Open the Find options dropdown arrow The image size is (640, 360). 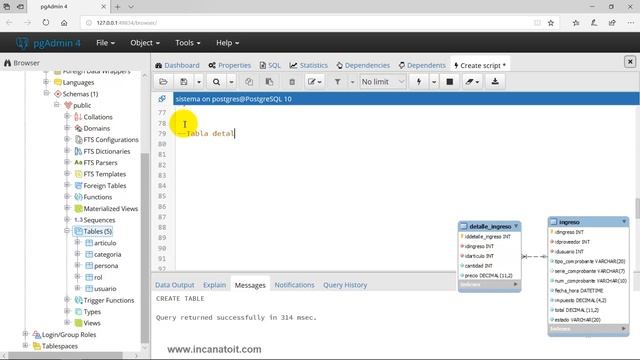231,82
